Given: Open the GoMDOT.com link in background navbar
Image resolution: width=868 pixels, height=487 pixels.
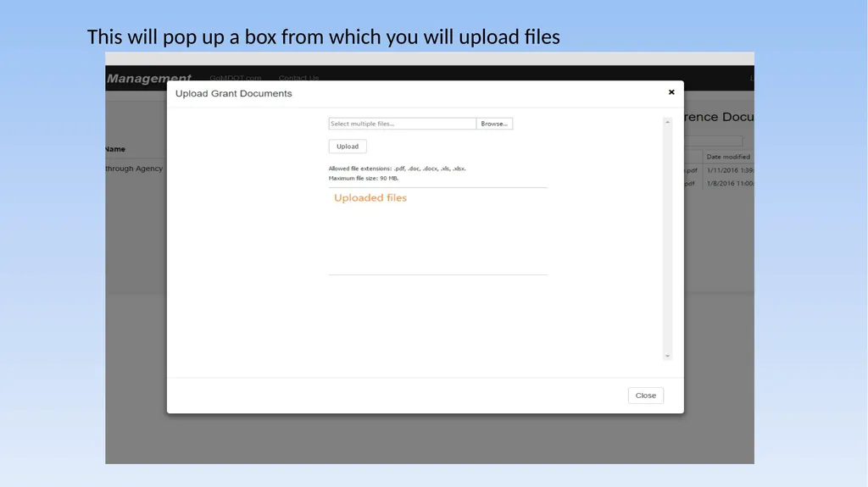Looking at the screenshot, I should point(236,77).
